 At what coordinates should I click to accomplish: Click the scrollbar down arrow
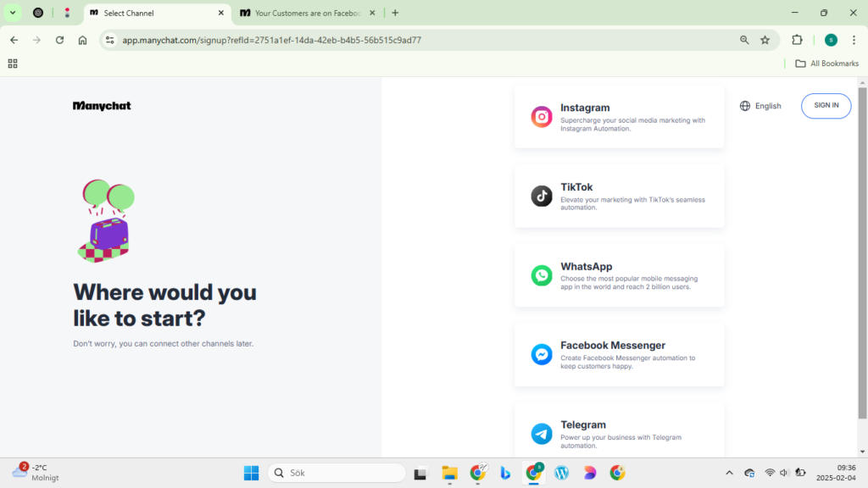(x=862, y=452)
